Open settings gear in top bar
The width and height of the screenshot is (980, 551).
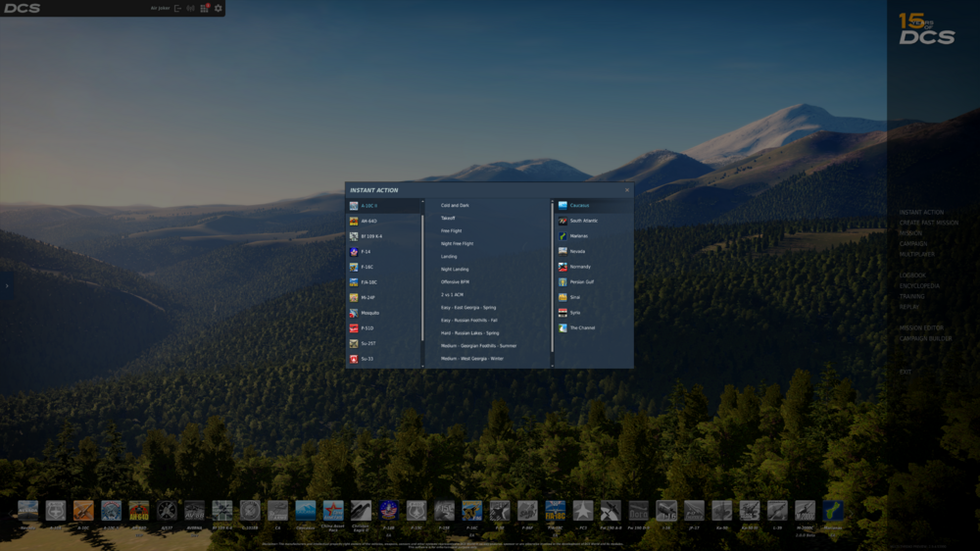[219, 8]
